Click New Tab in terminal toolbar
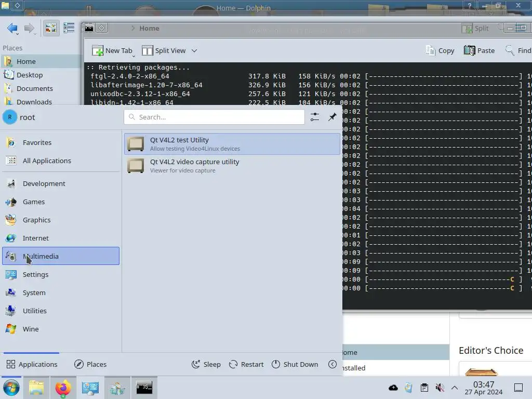Viewport: 532px width, 399px height. pyautogui.click(x=112, y=50)
